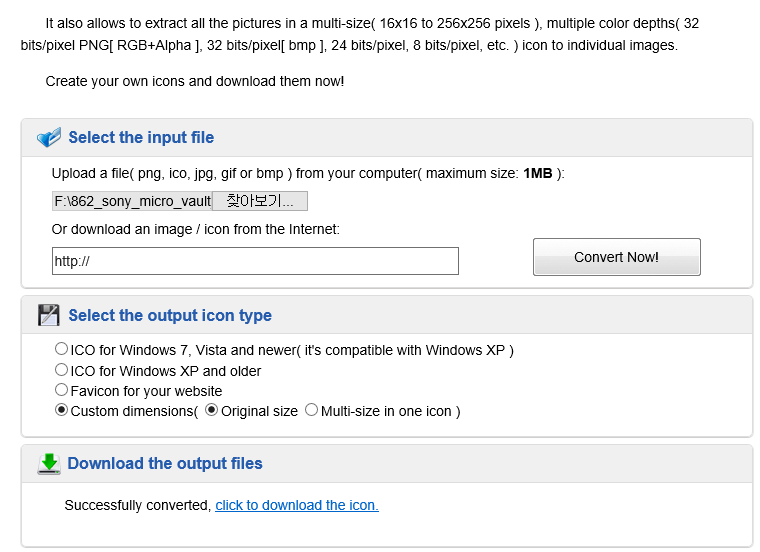This screenshot has height=552, width=760.
Task: Click the folder icon beside Select the input file
Action: point(49,137)
